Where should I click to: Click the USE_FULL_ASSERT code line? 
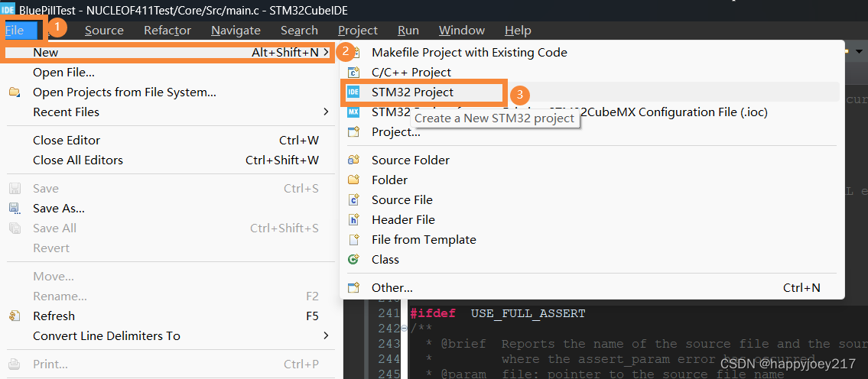tap(528, 314)
